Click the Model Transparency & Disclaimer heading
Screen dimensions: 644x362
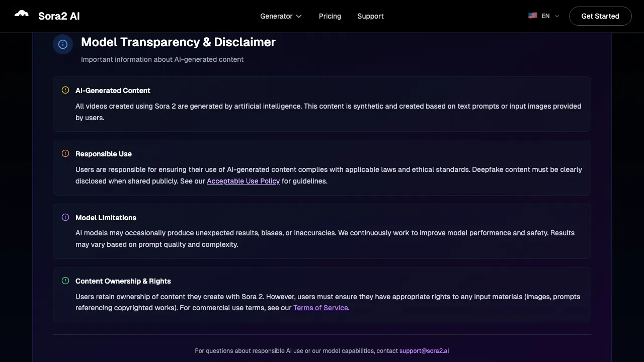[x=178, y=42]
